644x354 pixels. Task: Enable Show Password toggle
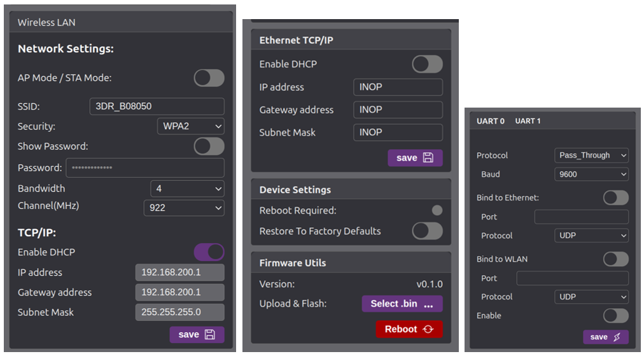coord(209,146)
